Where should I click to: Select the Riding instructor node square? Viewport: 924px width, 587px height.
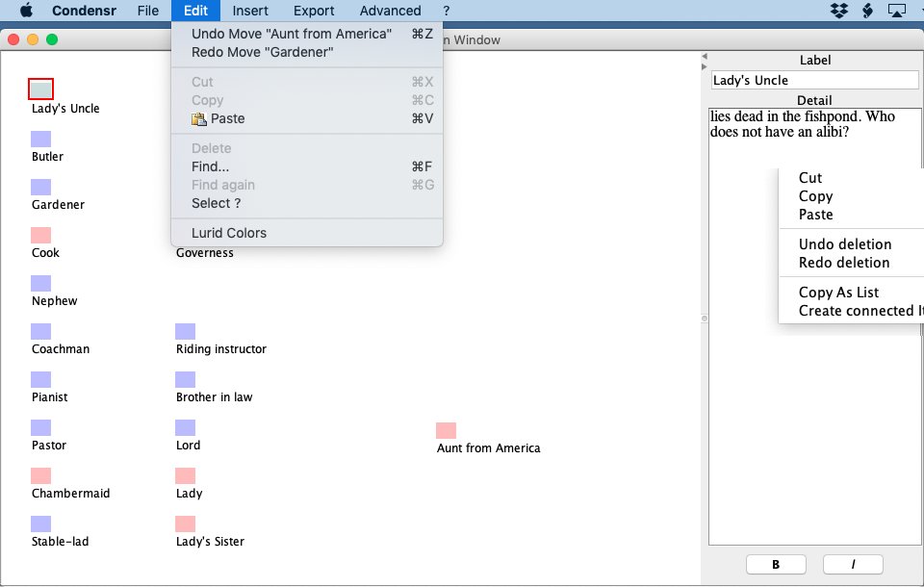pos(185,331)
